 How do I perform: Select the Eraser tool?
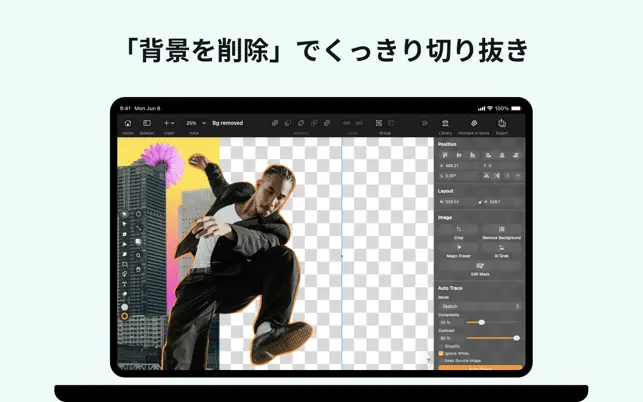[x=125, y=294]
